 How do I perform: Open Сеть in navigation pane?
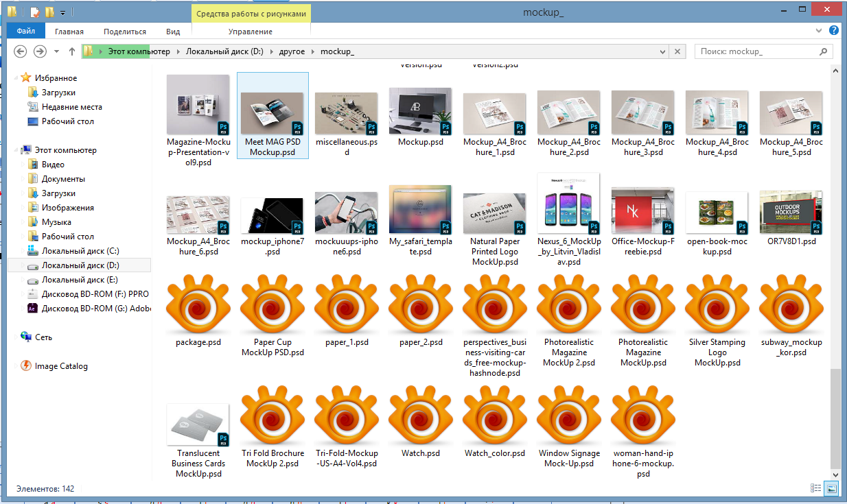click(x=43, y=337)
